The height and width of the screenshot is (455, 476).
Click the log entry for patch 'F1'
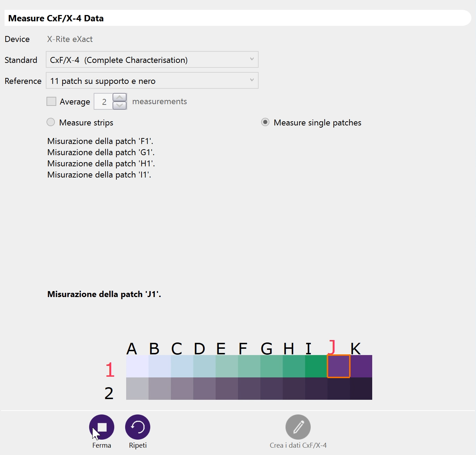(x=100, y=141)
